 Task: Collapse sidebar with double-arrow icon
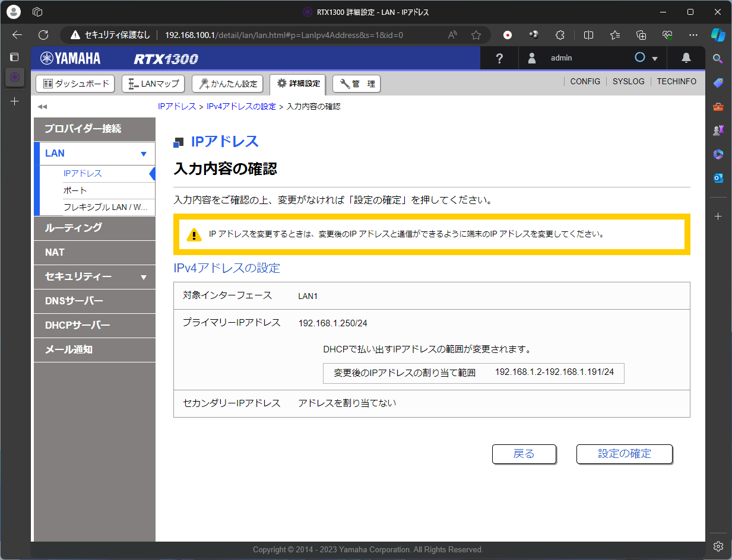tap(42, 107)
